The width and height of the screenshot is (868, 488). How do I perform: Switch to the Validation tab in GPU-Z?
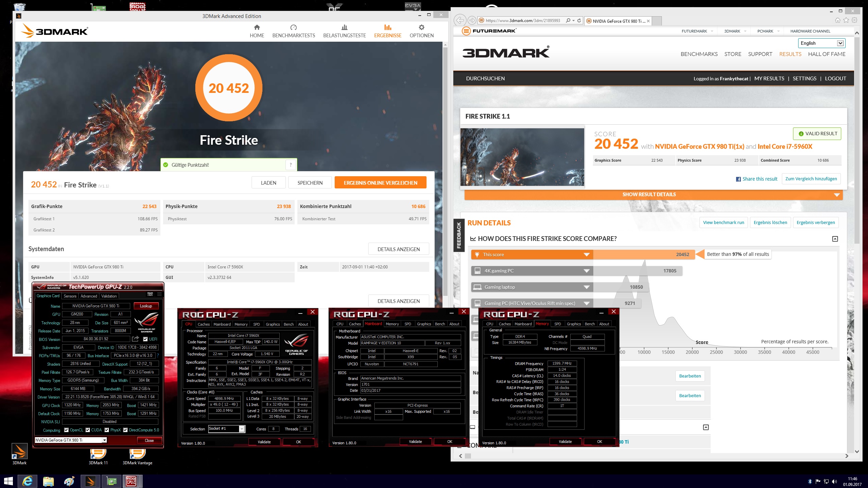click(x=109, y=296)
